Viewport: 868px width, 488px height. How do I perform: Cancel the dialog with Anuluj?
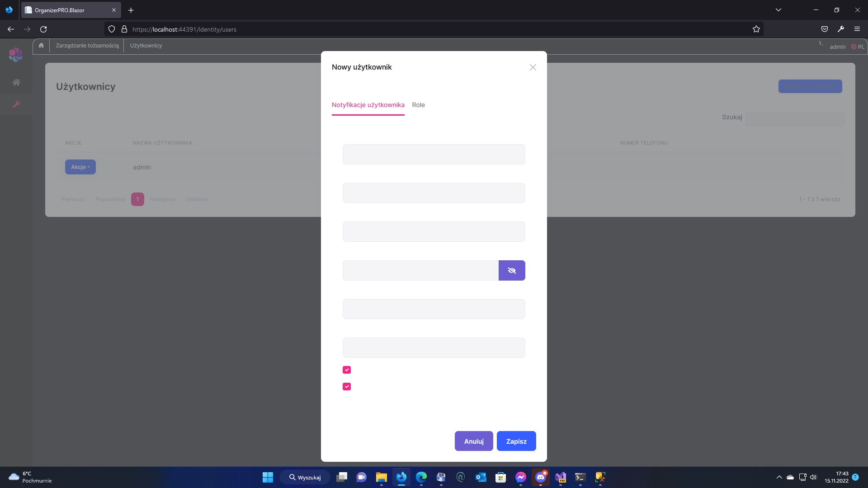pyautogui.click(x=473, y=441)
